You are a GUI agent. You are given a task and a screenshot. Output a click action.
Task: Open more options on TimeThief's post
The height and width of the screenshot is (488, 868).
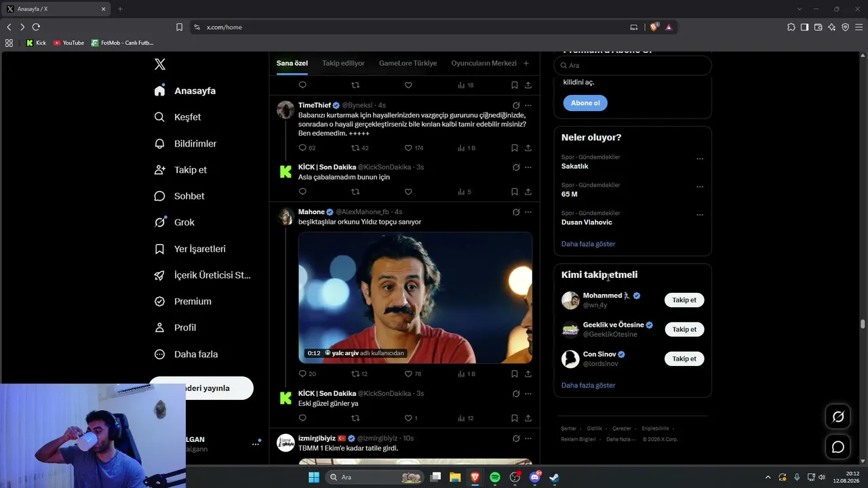coord(528,106)
